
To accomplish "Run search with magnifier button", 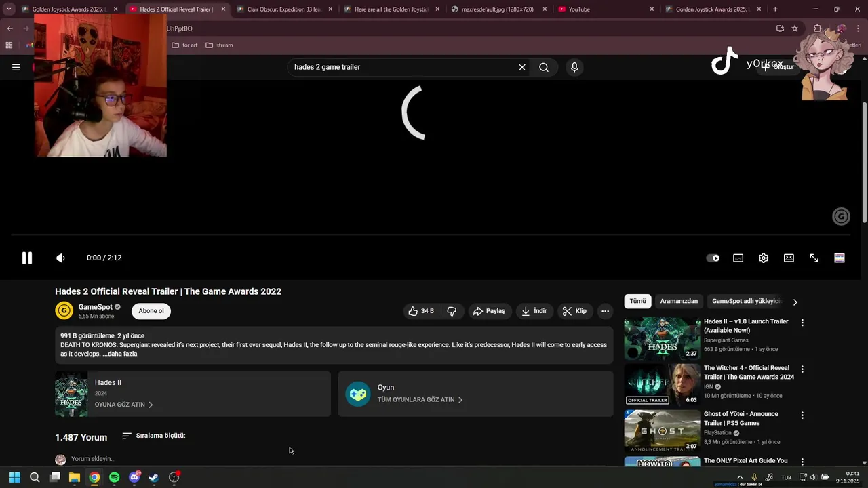I will click(x=544, y=67).
